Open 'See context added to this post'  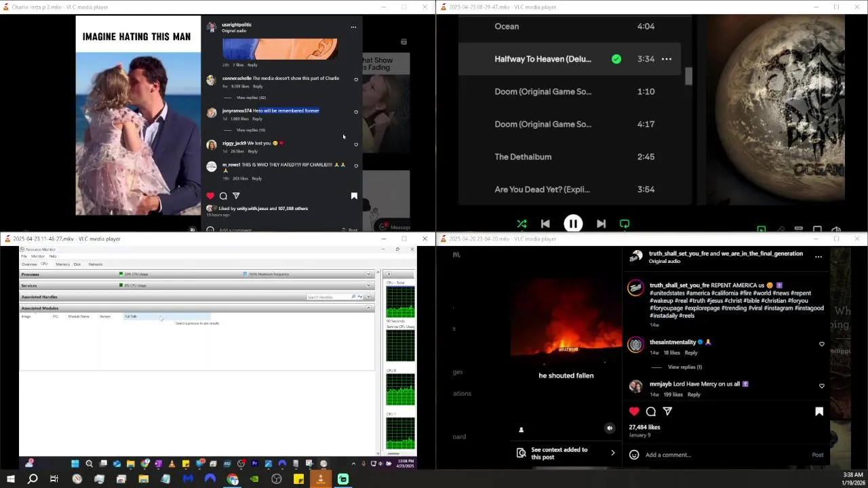(567, 453)
